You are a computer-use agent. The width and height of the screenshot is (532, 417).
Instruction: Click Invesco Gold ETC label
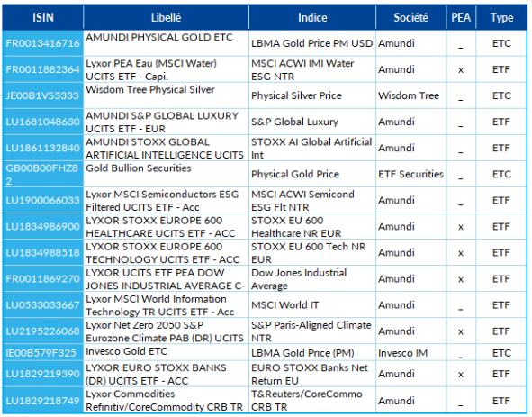click(x=127, y=351)
